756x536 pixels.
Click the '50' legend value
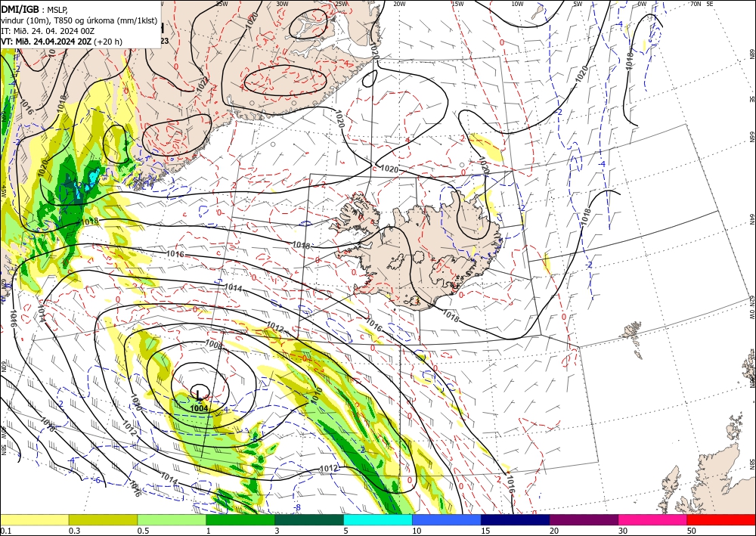tap(692, 531)
